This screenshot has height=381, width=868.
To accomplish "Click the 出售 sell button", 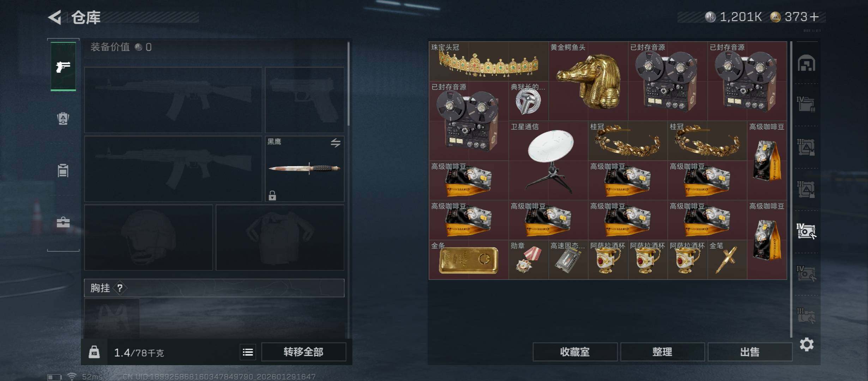I will point(750,352).
